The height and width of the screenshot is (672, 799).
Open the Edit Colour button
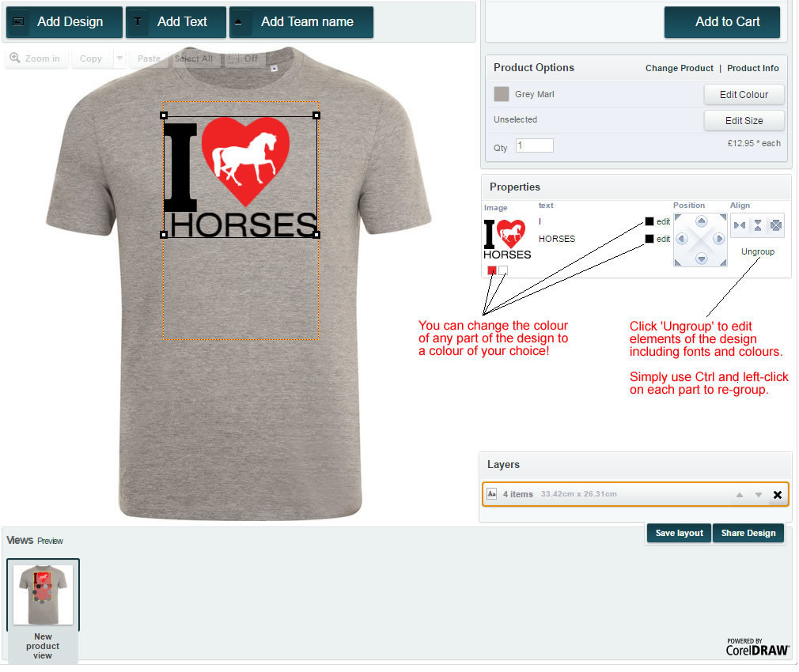click(x=744, y=95)
